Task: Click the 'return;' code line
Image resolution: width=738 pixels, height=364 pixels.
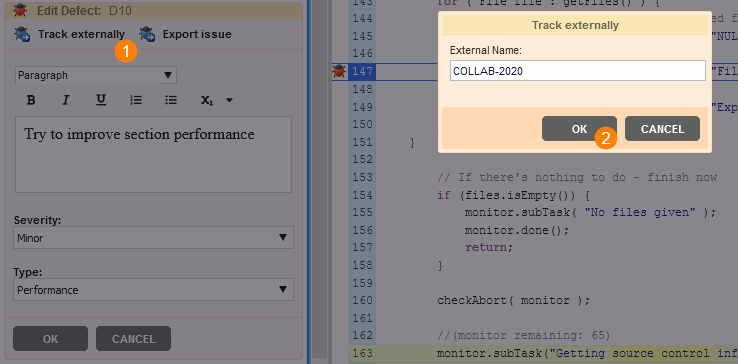Action: pyautogui.click(x=488, y=247)
